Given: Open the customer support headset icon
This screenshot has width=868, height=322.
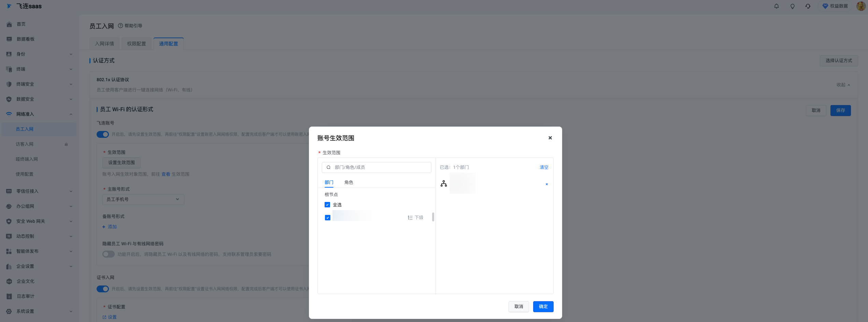Looking at the screenshot, I should pos(808,6).
